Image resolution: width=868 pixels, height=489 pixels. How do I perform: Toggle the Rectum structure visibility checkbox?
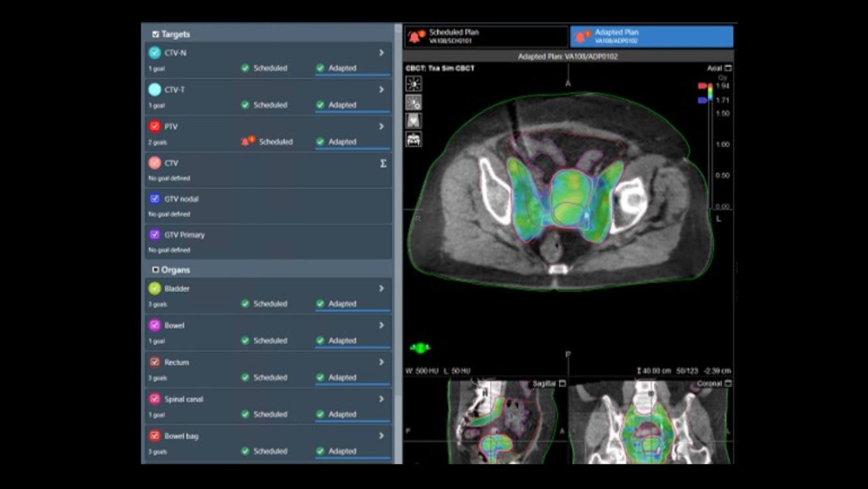[x=155, y=362]
